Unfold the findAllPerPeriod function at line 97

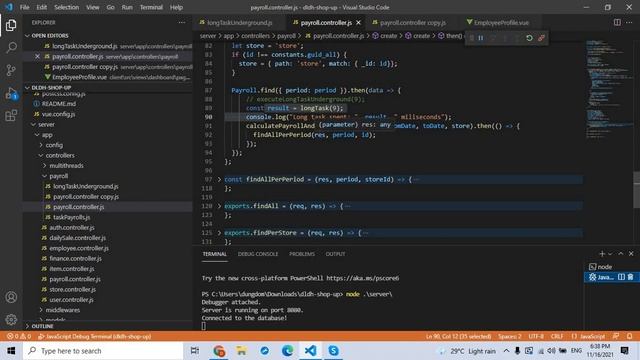(219, 179)
